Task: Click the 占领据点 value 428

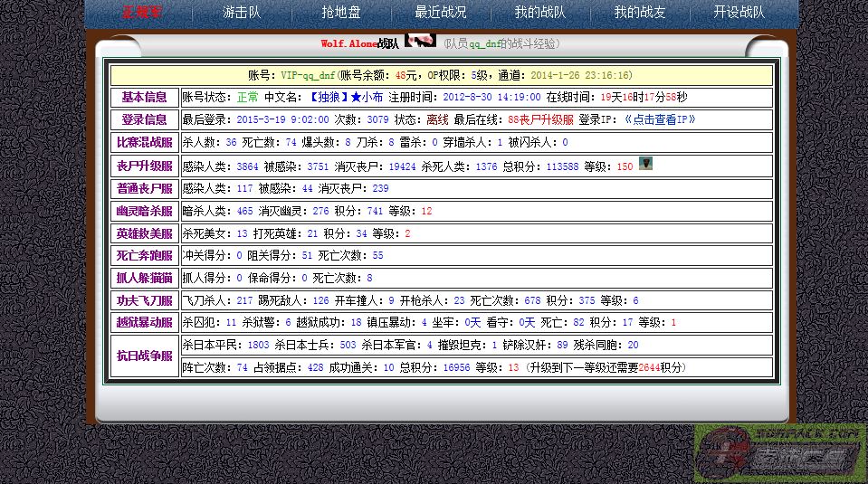Action: 316,368
